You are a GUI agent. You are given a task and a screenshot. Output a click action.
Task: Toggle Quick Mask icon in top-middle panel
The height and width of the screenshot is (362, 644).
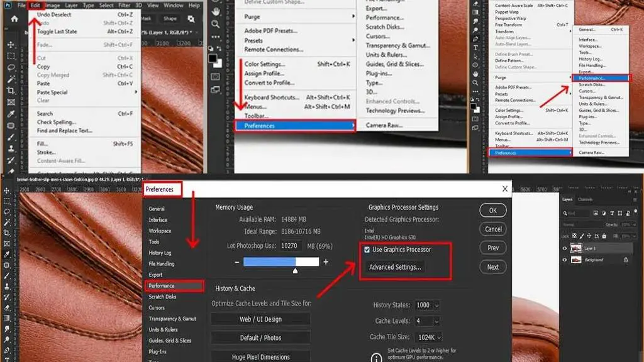(x=215, y=77)
